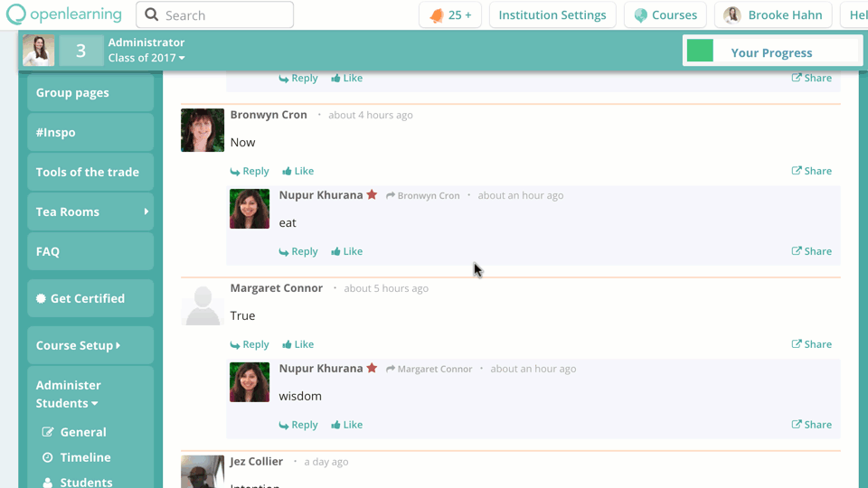868x488 pixels.
Task: Click the reply arrow icon under 'eat' comment
Action: tap(283, 252)
